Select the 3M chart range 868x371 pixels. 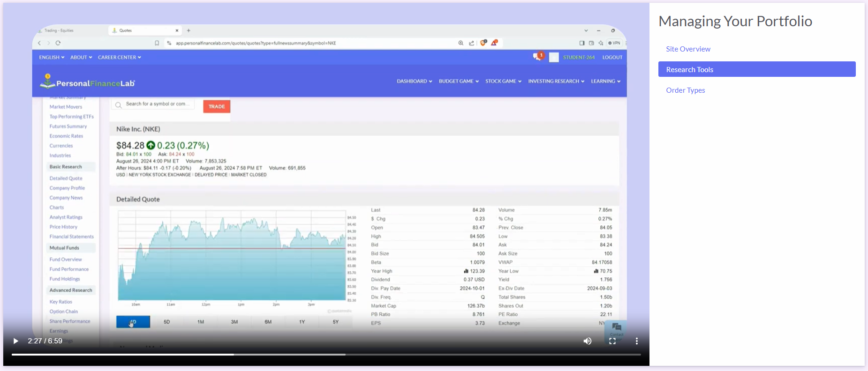pyautogui.click(x=234, y=322)
